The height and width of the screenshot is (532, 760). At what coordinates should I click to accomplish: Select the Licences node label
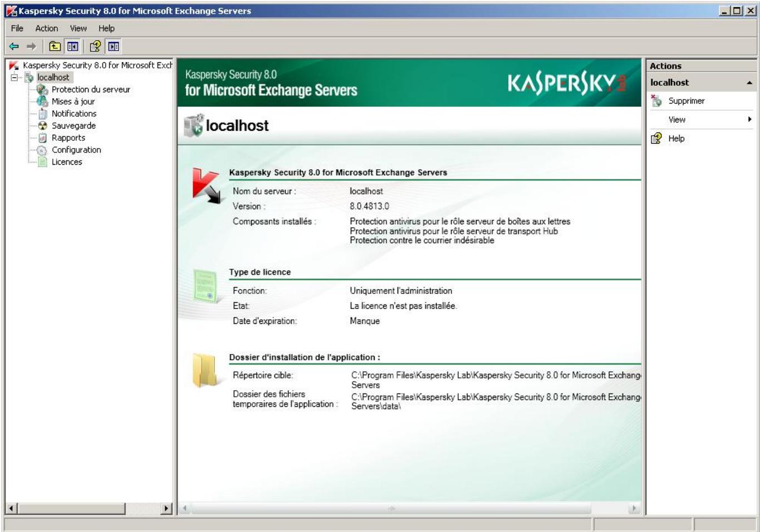(67, 162)
